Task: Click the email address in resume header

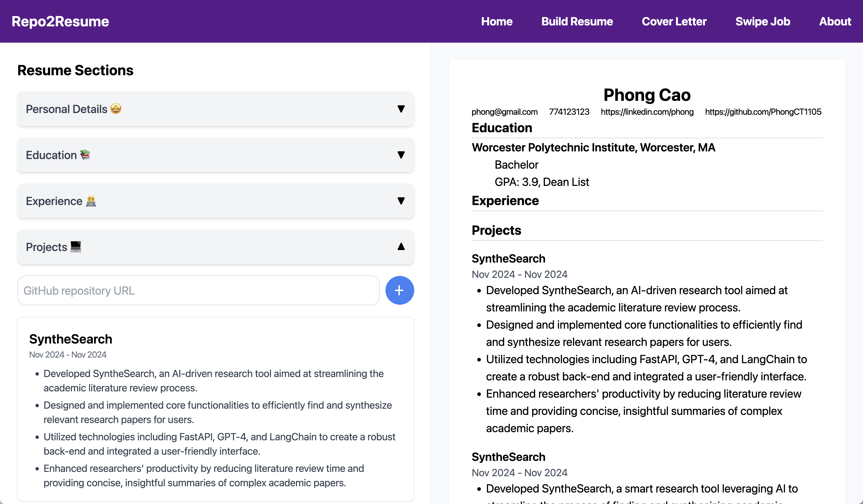Action: tap(504, 112)
